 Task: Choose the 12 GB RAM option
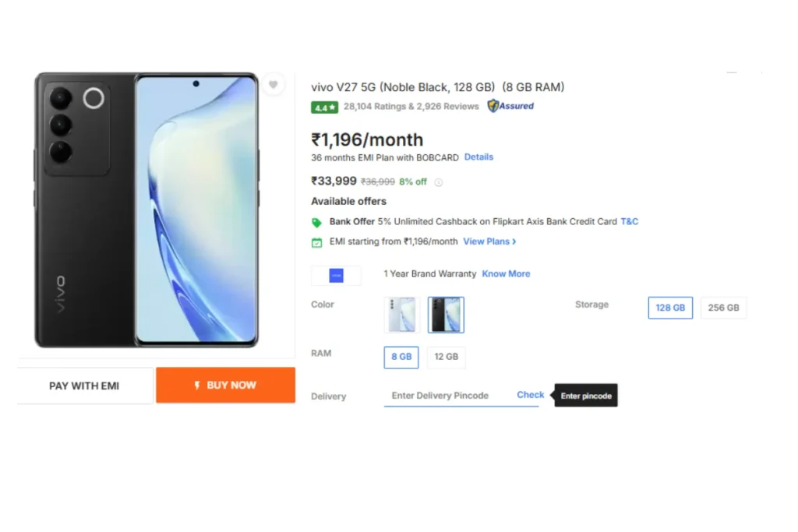click(x=447, y=357)
